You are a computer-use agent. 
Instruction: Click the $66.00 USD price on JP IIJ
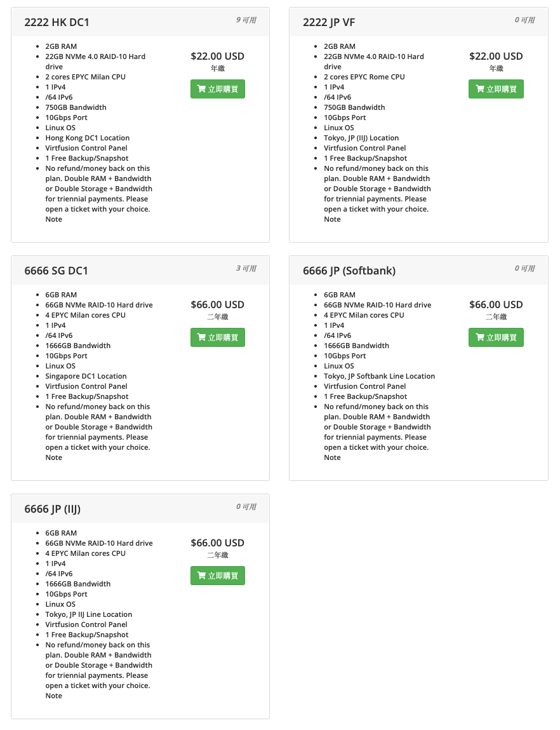pyautogui.click(x=217, y=543)
